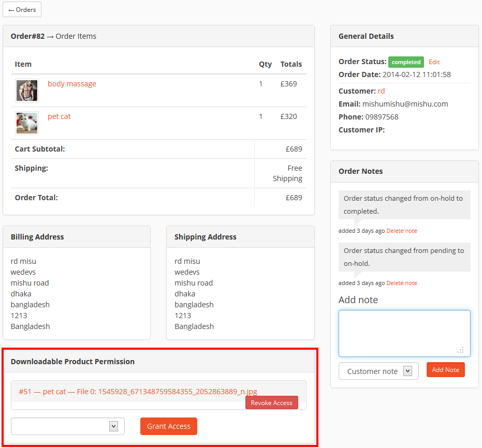Open the pet cat product link
This screenshot has width=482, height=448.
click(59, 116)
